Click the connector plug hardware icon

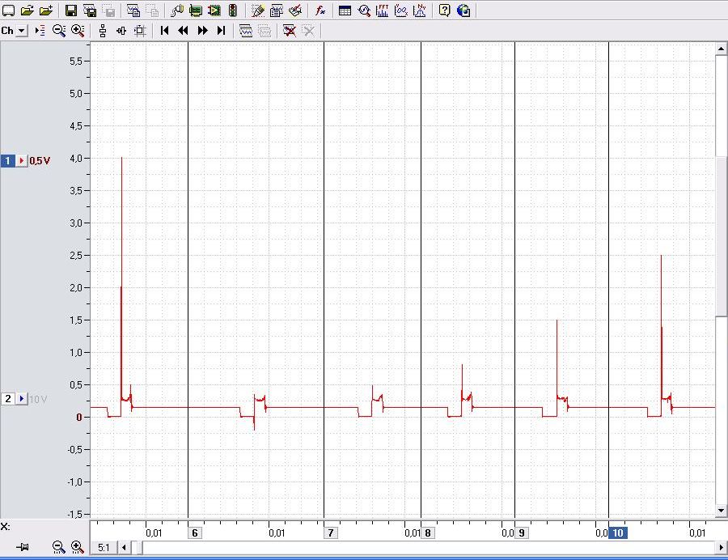[177, 11]
